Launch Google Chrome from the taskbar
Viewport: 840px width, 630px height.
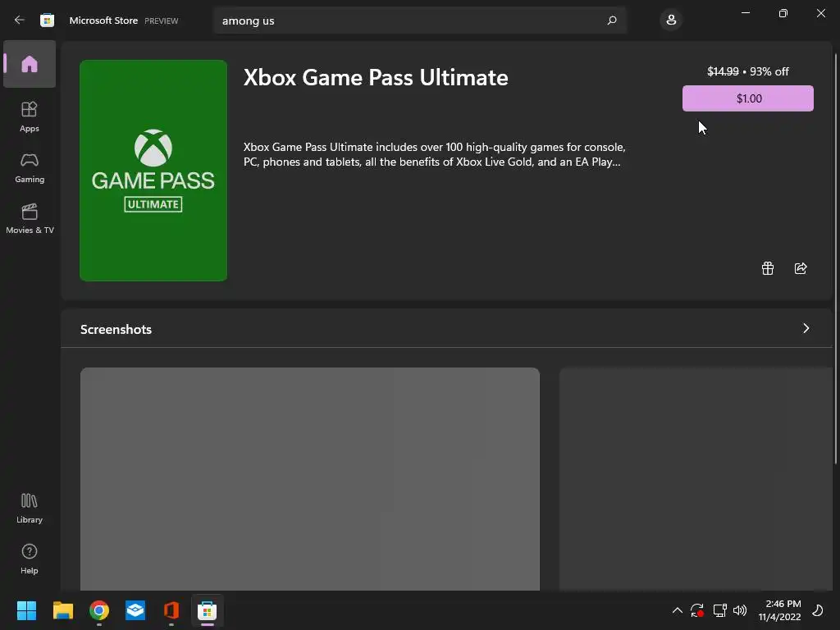point(99,610)
